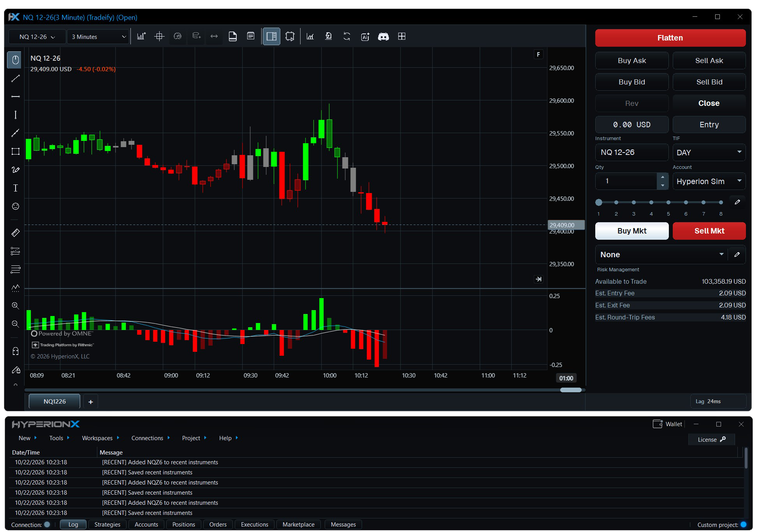758x532 pixels.
Task: Switch to the Executions tab
Action: pos(254,524)
